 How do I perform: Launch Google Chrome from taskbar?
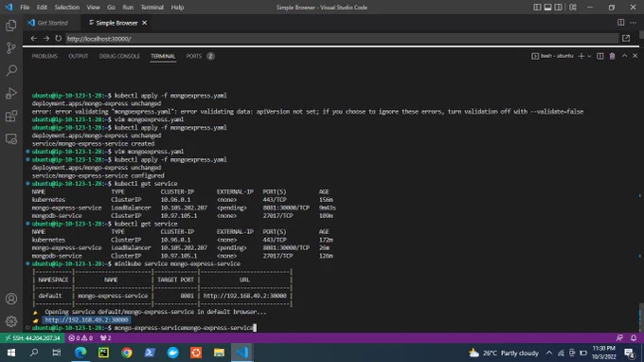coord(127,353)
